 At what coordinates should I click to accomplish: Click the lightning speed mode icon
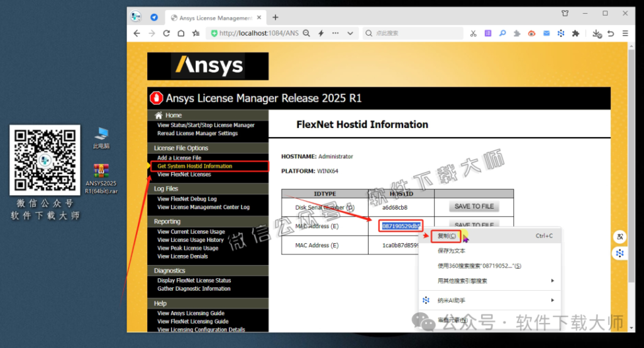pos(321,33)
